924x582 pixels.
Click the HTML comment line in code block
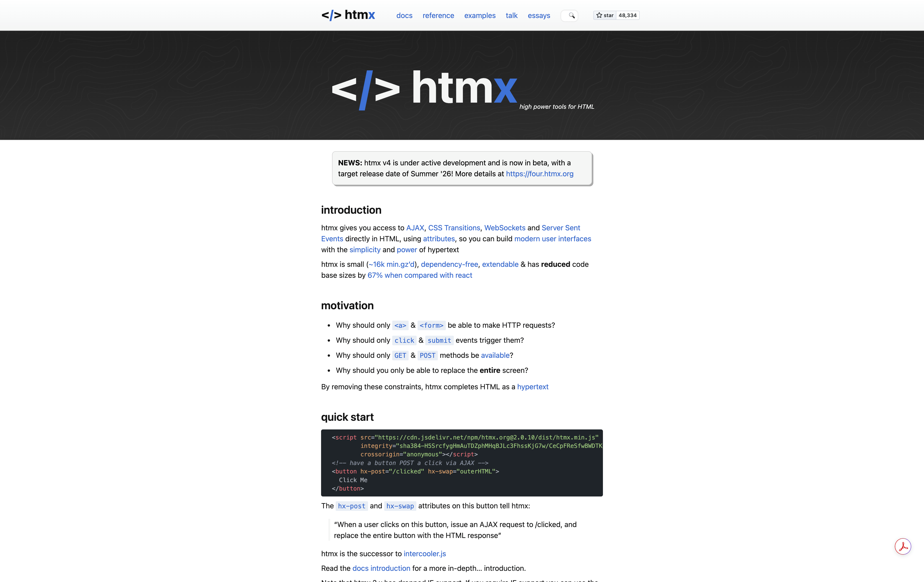point(410,463)
